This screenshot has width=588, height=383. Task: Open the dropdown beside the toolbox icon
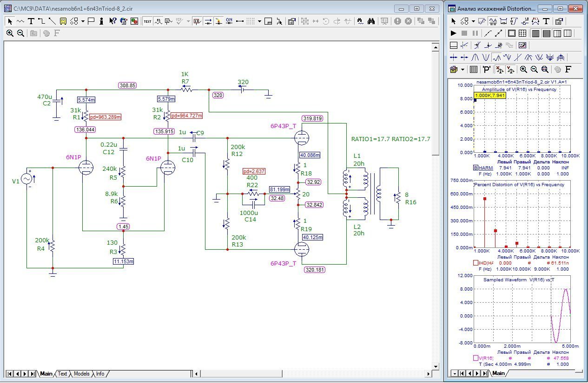pos(462,70)
